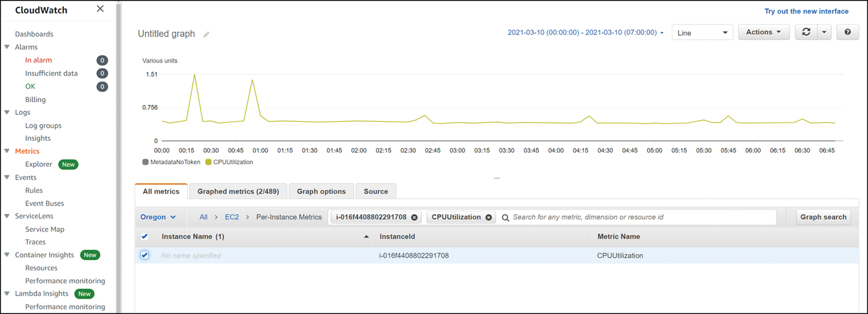Uncheck the CPUUtilization row checkbox
The height and width of the screenshot is (314, 868).
145,255
